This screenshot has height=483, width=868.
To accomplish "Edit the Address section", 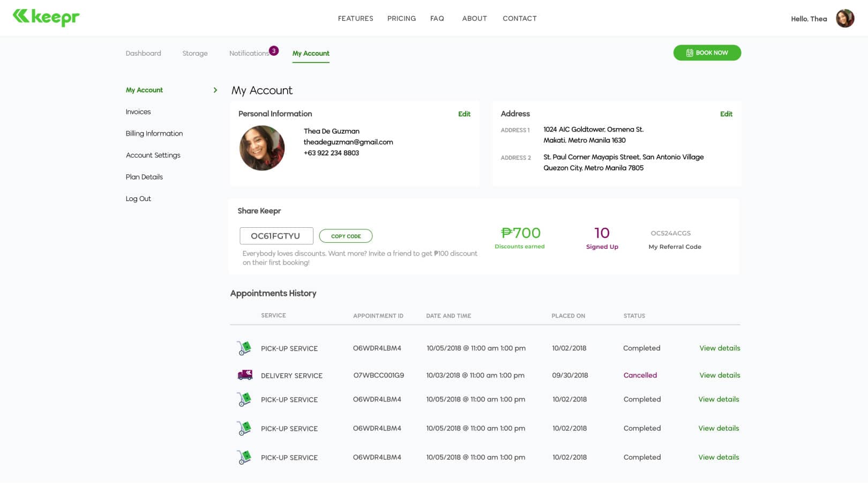I will tap(726, 114).
